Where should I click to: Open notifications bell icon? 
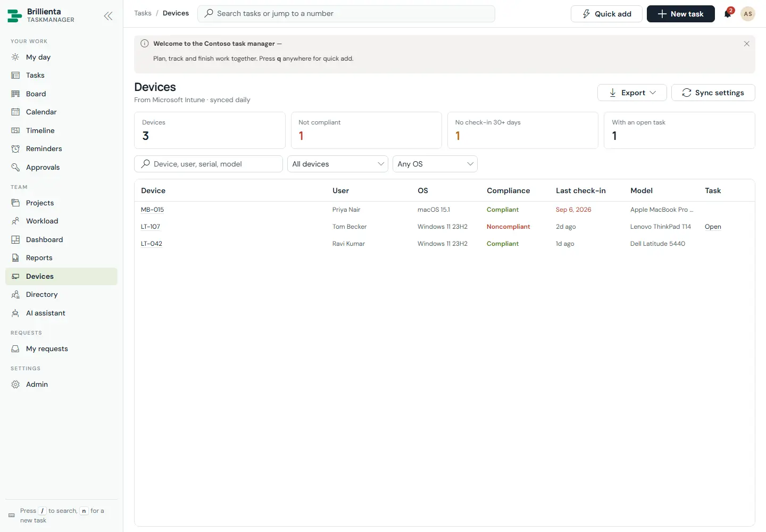[x=728, y=14]
